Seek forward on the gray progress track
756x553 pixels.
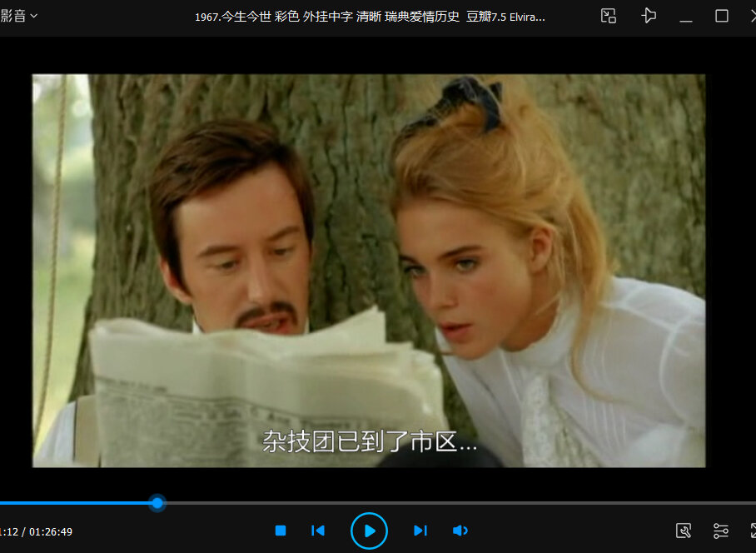[460, 503]
